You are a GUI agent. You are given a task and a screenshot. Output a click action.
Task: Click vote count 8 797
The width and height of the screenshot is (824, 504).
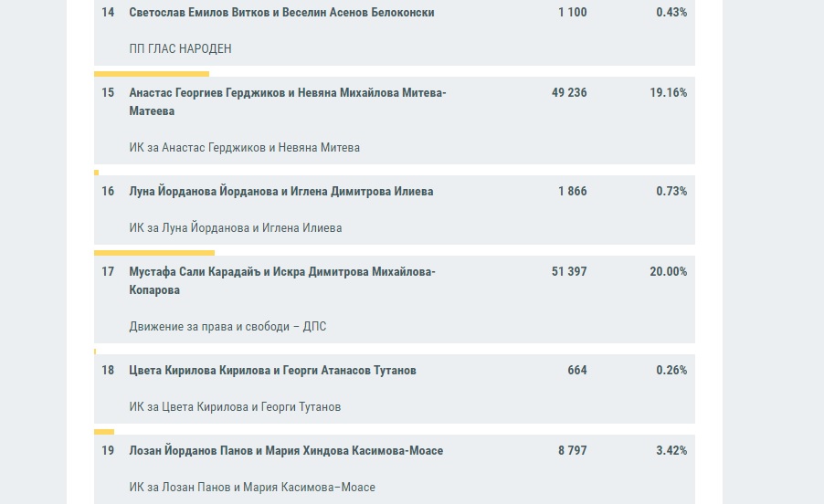(x=572, y=450)
